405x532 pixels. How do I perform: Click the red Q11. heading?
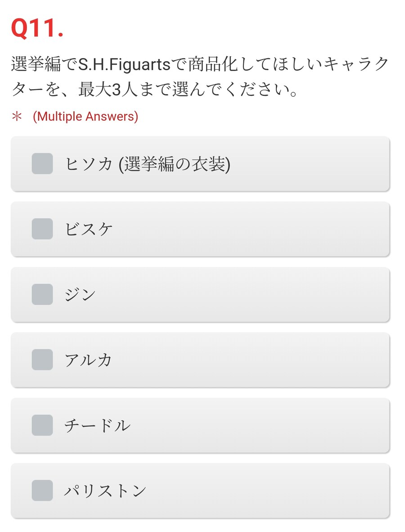point(37,29)
